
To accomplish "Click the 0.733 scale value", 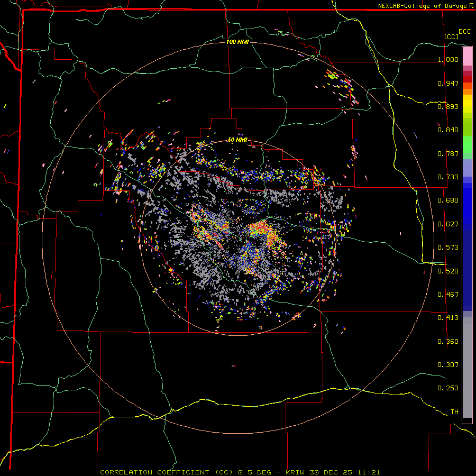I will (448, 177).
